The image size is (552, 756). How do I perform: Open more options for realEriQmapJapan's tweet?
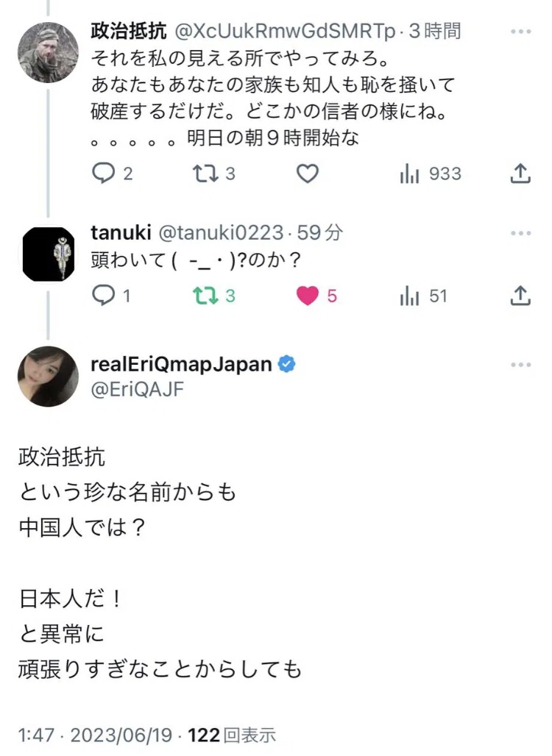point(520,365)
